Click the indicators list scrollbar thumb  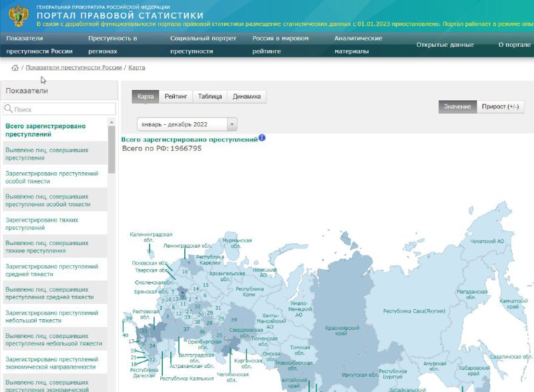pyautogui.click(x=111, y=150)
